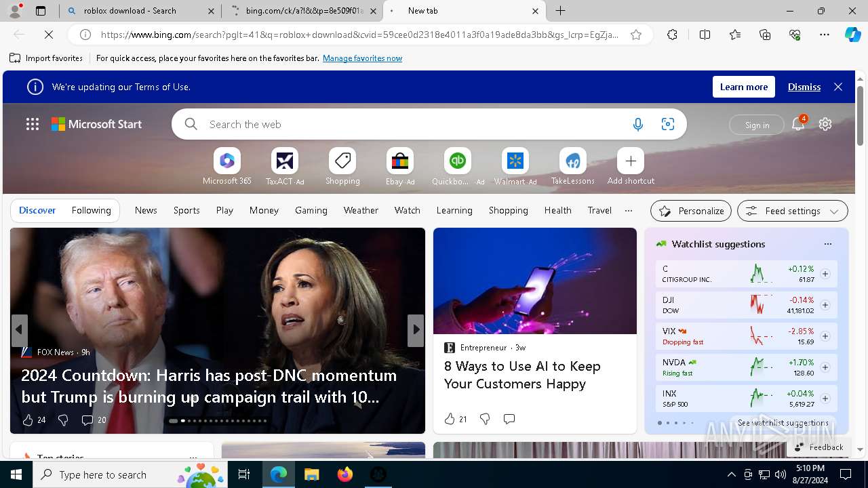
Task: Click Import favorites button
Action: pos(46,58)
